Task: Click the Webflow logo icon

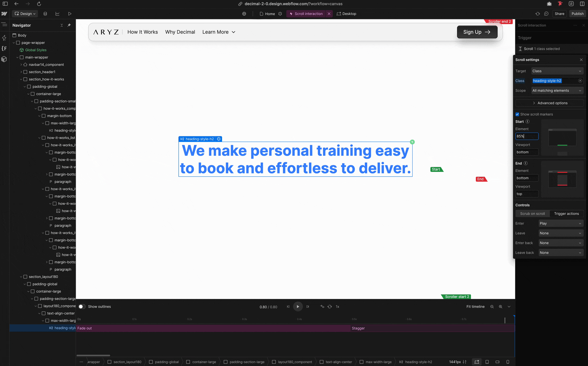Action: click(4, 14)
